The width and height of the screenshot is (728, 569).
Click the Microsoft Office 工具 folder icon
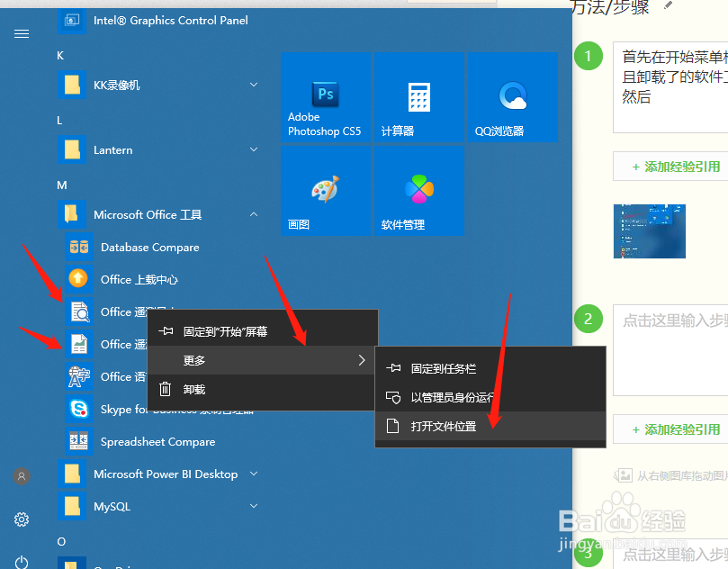[x=72, y=214]
